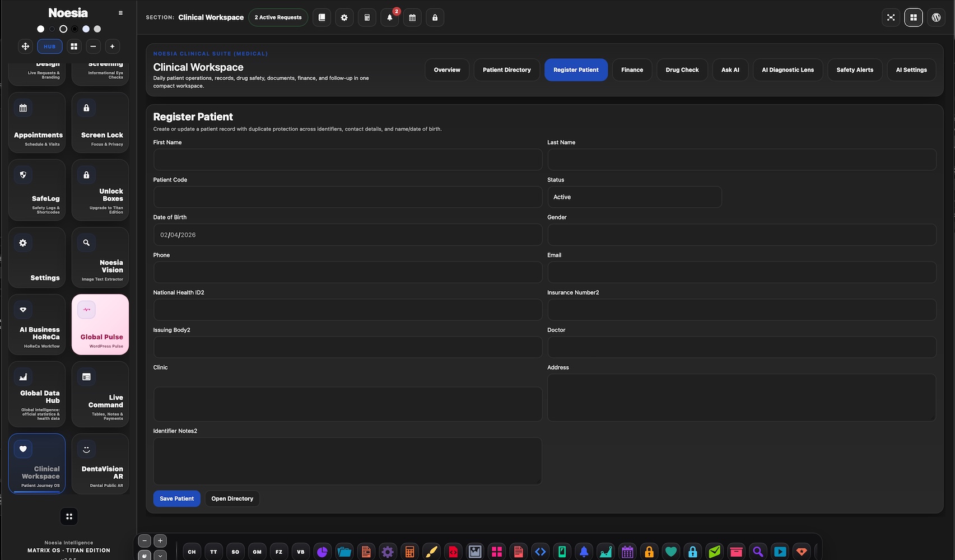Image resolution: width=955 pixels, height=560 pixels.
Task: Open the Safety Alerts tab
Action: click(x=855, y=70)
